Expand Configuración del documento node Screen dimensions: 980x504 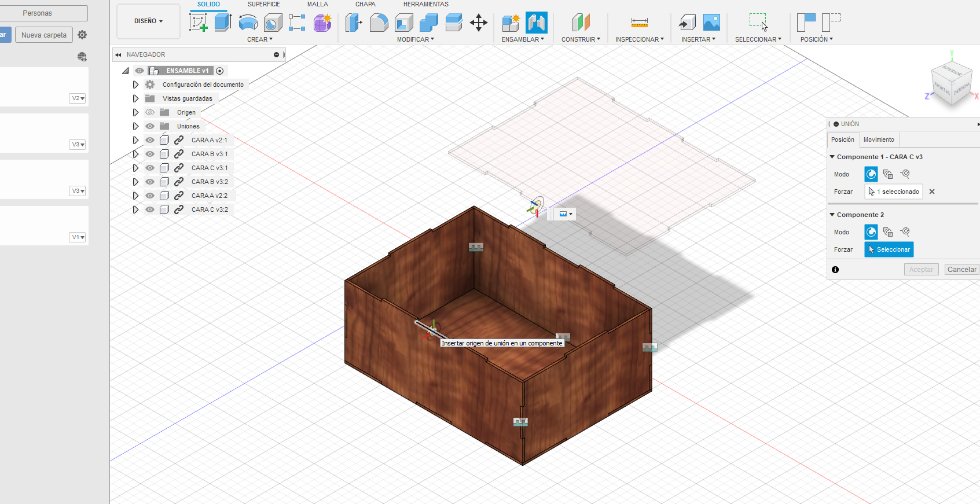[135, 84]
